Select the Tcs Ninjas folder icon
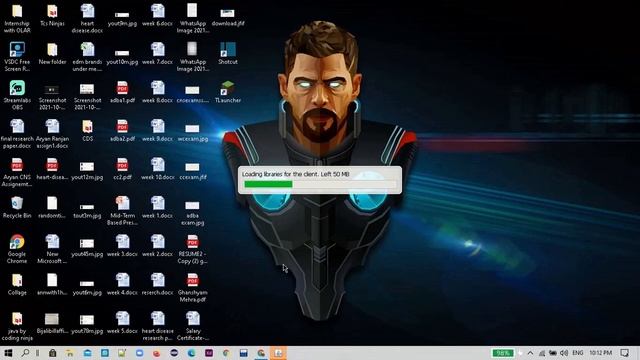 click(52, 15)
